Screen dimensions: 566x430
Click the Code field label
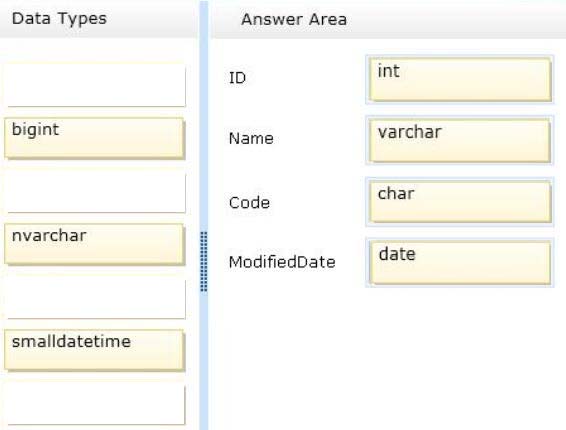pos(249,203)
